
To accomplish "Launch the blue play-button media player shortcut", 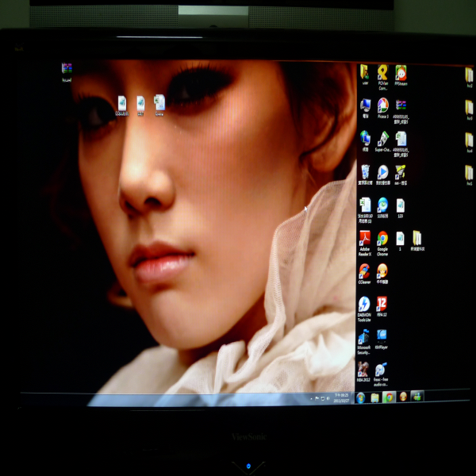I will pos(383,175).
